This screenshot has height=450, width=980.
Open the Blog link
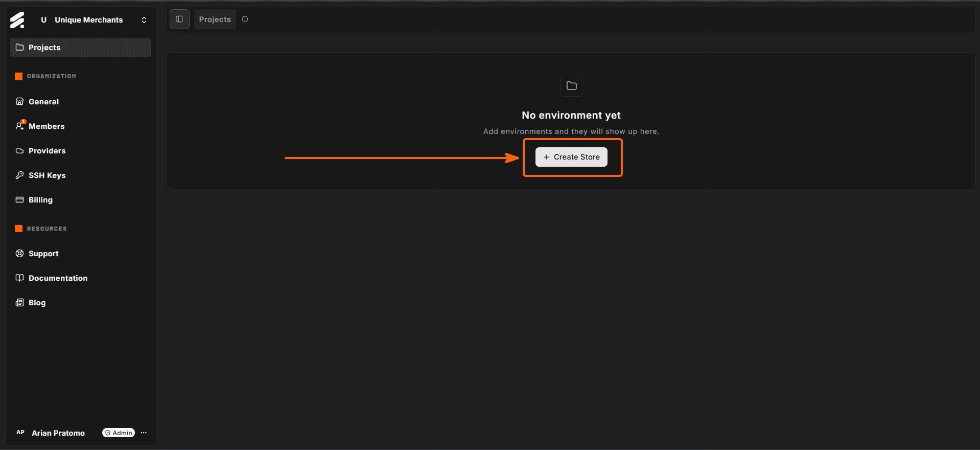(x=81, y=303)
